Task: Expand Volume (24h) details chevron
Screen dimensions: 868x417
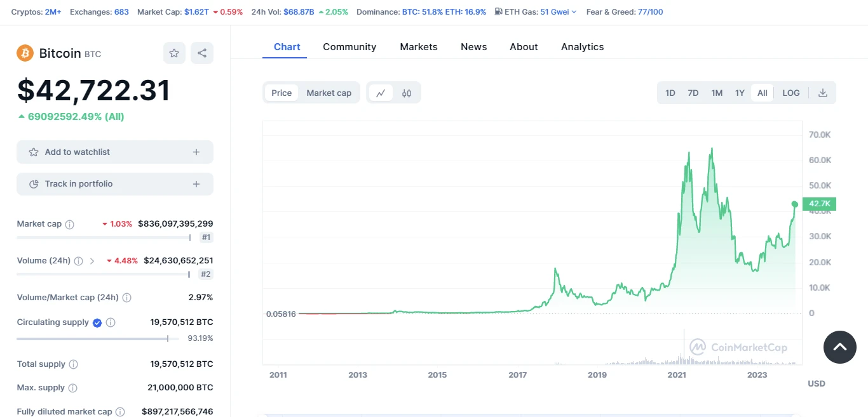Action: [92, 261]
